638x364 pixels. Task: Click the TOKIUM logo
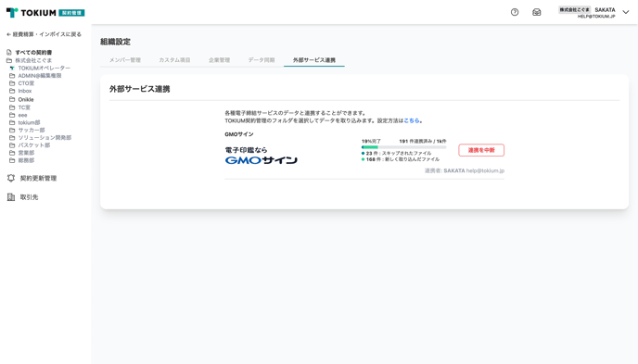click(45, 13)
